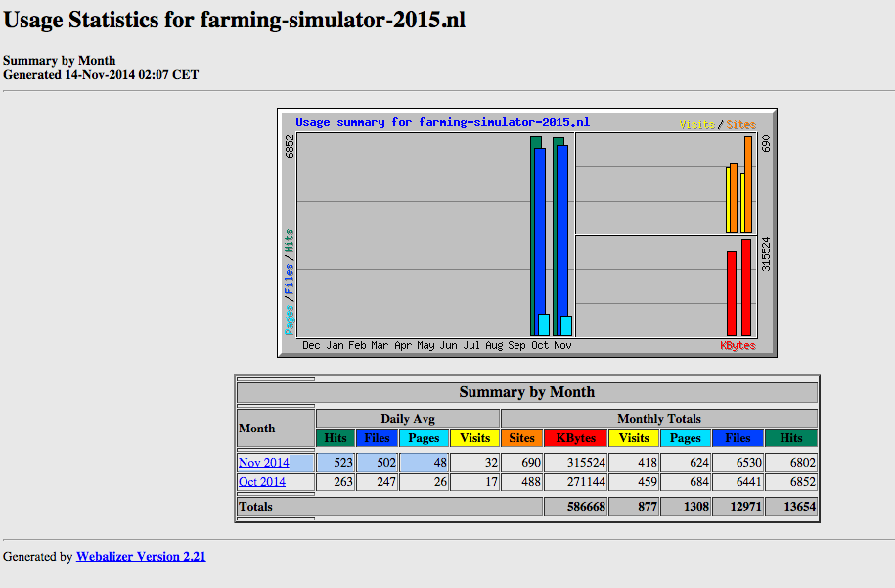This screenshot has height=588, width=895.
Task: Click the red KBytes column header in table
Action: click(575, 438)
